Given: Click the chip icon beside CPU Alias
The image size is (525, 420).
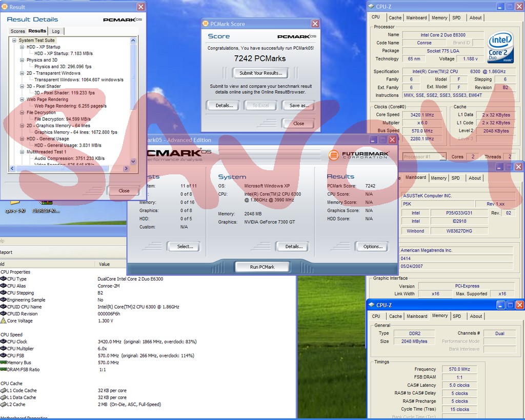Looking at the screenshot, I should point(4,286).
